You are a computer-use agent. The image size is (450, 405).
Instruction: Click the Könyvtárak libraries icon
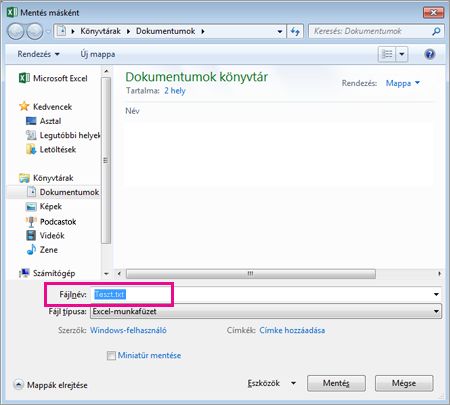[24, 178]
